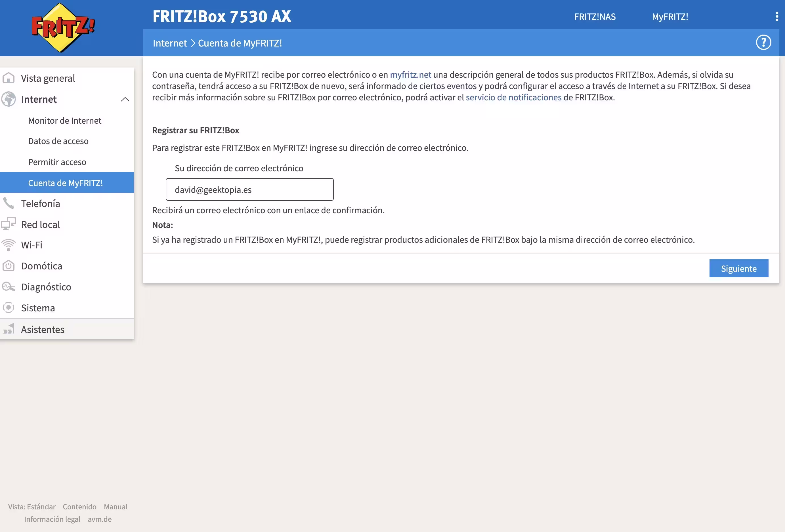Open the help question mark icon
The image size is (785, 532).
763,43
